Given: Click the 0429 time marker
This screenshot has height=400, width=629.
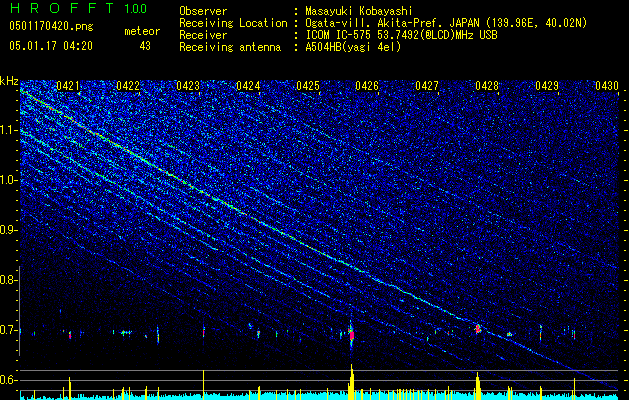Looking at the screenshot, I should 547,85.
